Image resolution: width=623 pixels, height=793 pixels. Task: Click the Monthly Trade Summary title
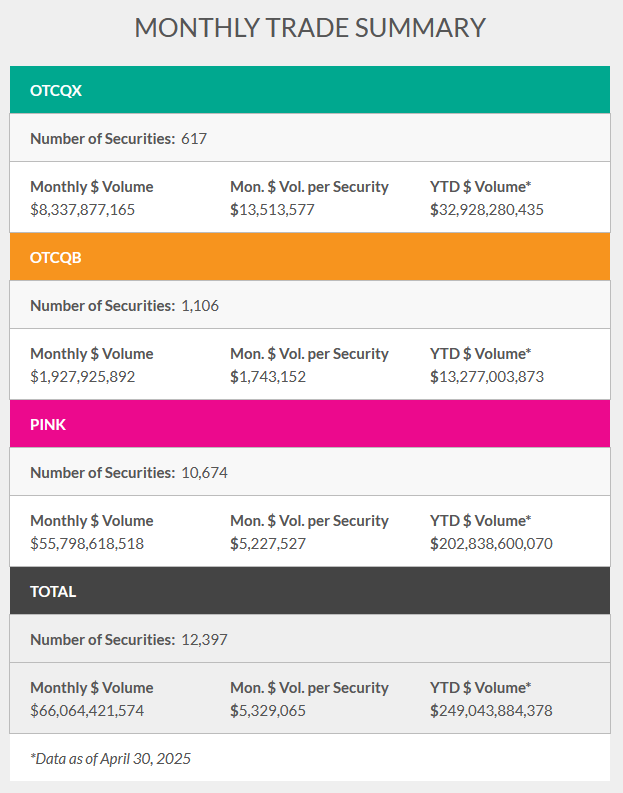point(310,28)
